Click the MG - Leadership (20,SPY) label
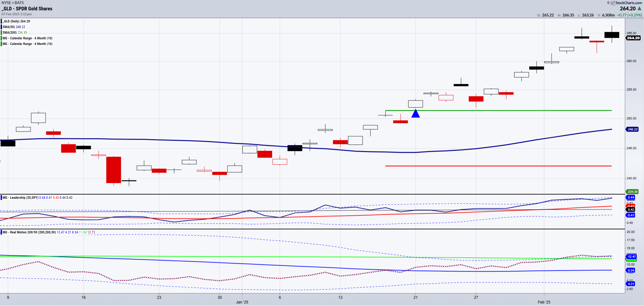This screenshot has width=644, height=306. [21, 198]
